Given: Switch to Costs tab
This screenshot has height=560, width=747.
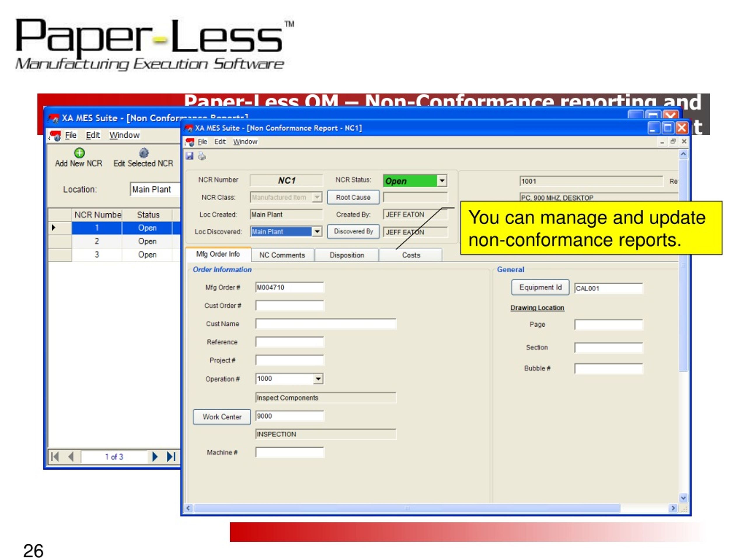Looking at the screenshot, I should 411,255.
